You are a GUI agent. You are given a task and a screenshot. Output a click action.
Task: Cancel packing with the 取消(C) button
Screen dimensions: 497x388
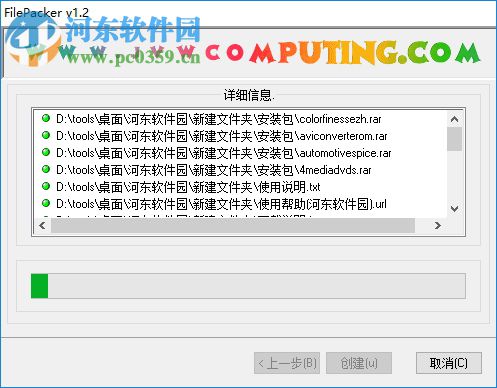[449, 363]
